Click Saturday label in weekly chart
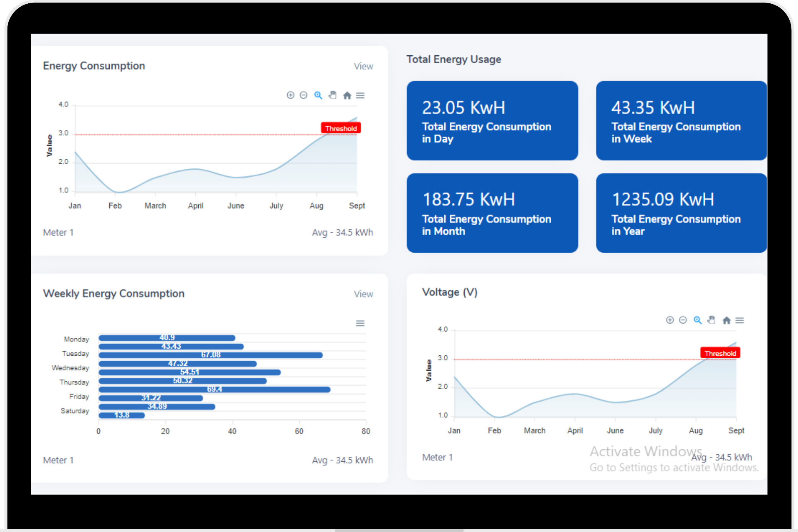The height and width of the screenshot is (532, 798). tap(75, 411)
